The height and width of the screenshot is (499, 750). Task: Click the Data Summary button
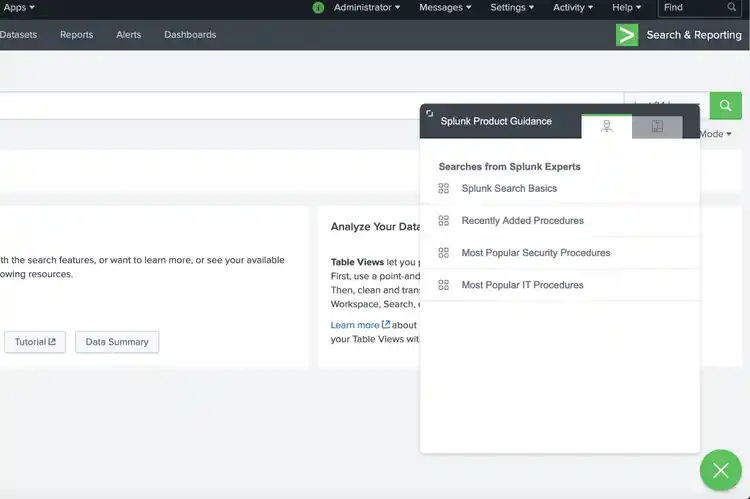[x=117, y=342]
